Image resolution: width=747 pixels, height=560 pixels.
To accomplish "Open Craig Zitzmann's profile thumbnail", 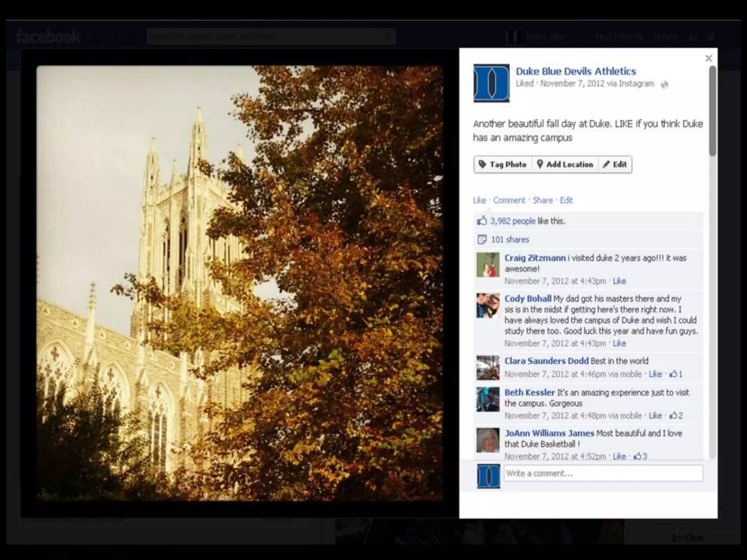I will pyautogui.click(x=488, y=265).
